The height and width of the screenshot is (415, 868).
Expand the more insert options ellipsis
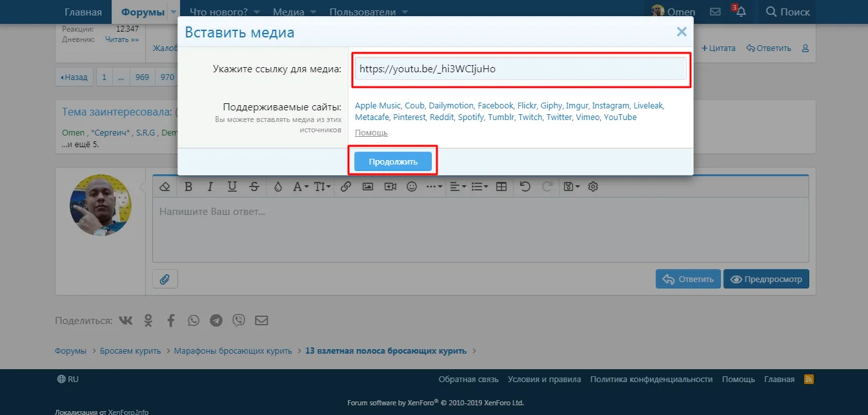[434, 187]
